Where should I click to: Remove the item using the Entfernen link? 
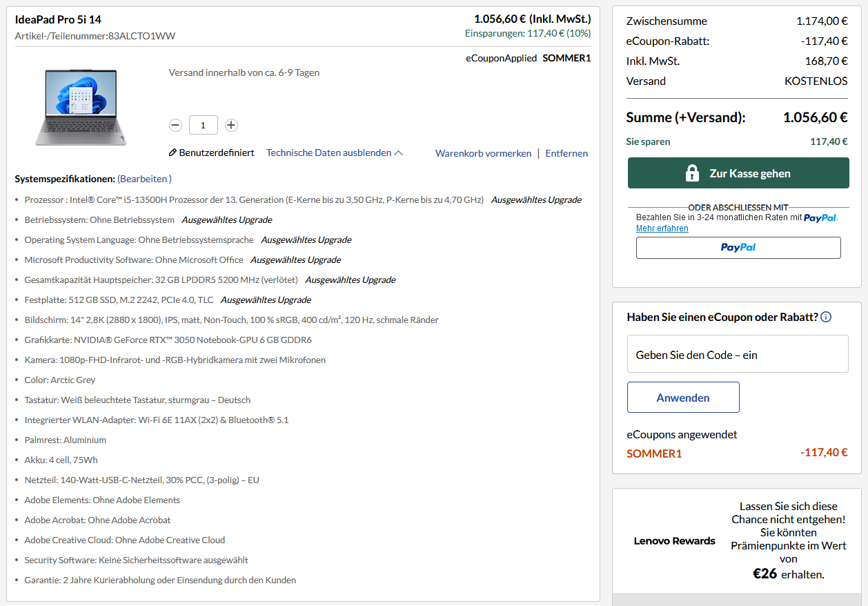566,153
